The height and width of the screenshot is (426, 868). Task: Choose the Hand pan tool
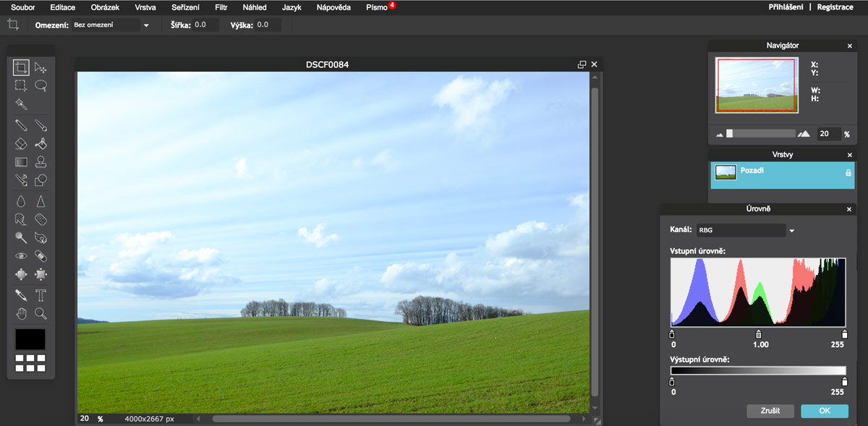pos(21,314)
